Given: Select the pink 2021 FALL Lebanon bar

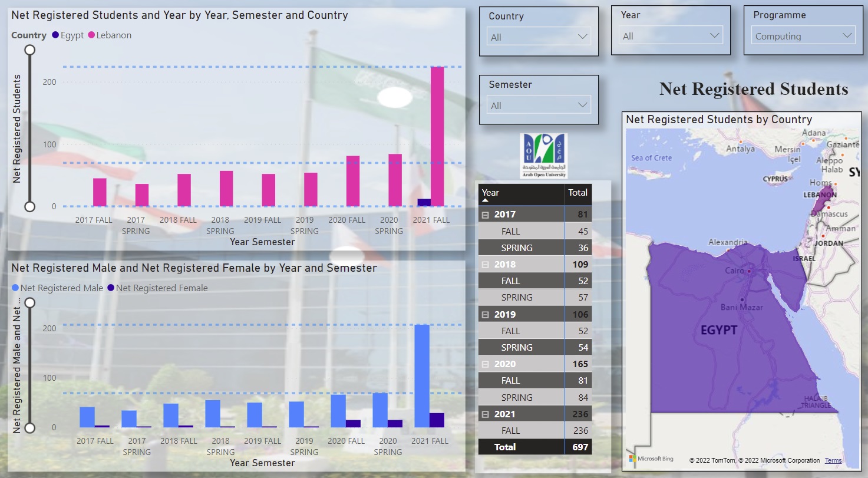Looking at the screenshot, I should [437, 136].
